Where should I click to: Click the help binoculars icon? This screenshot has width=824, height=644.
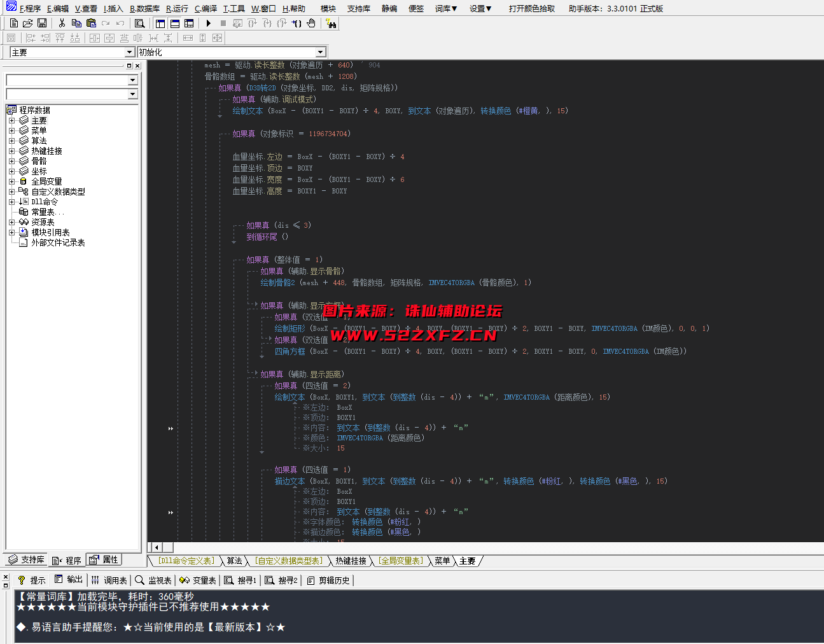pos(331,24)
